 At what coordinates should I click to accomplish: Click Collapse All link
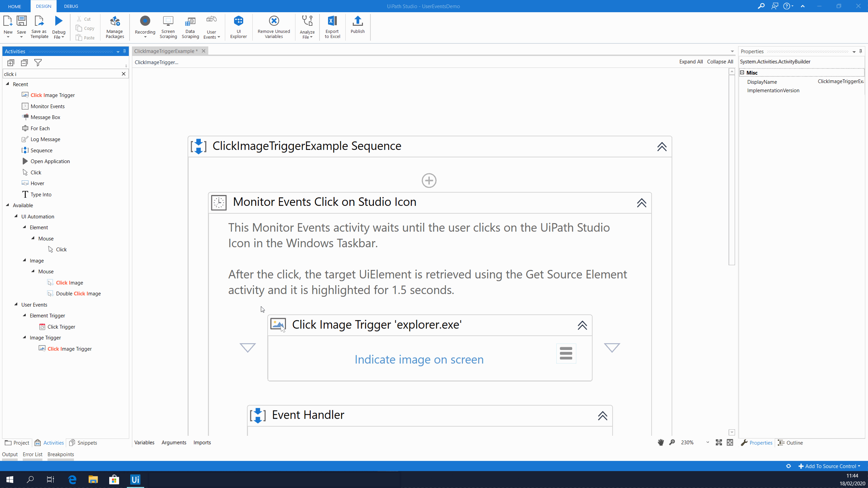720,62
